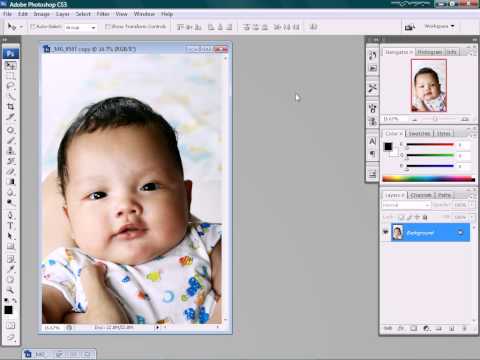Select the Gradient tool
The width and height of the screenshot is (480, 360).
11,182
